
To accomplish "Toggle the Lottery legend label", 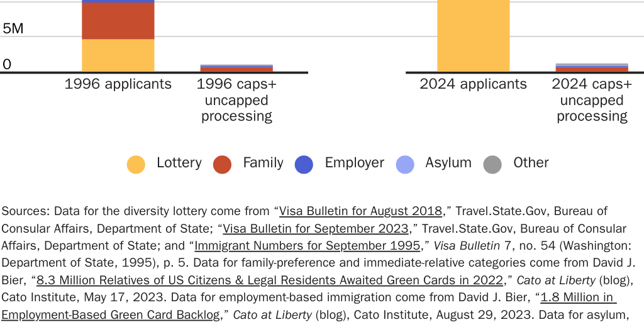I will (179, 163).
